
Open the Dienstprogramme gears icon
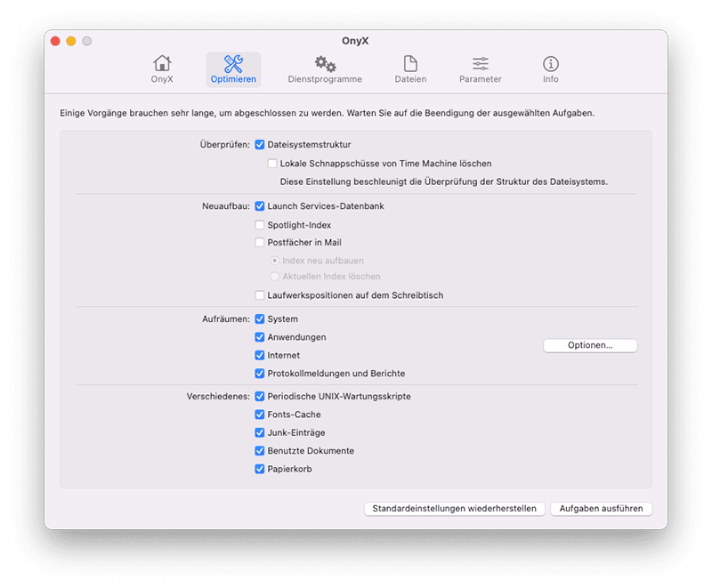point(325,64)
